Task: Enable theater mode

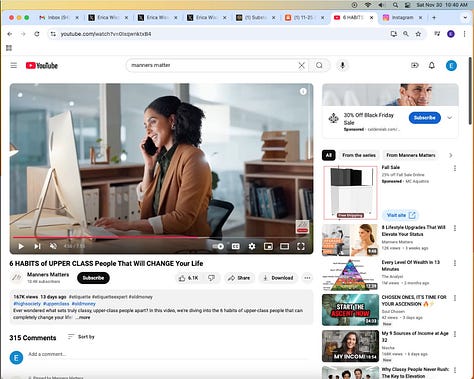Action: tap(284, 246)
